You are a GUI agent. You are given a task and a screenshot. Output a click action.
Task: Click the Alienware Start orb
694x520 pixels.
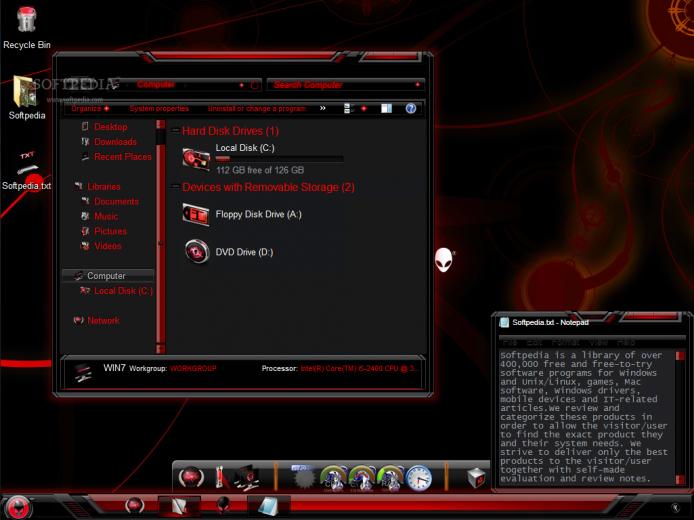[17, 507]
